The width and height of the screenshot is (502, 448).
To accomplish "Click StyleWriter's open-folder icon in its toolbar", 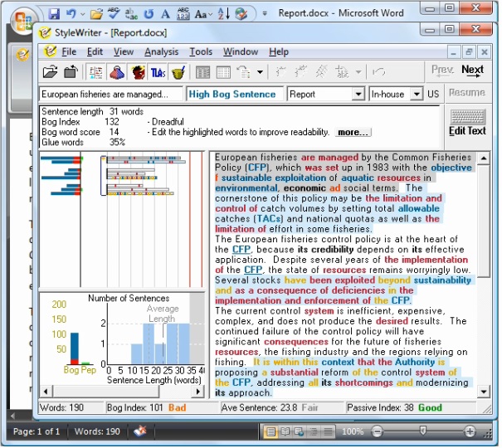I will pyautogui.click(x=50, y=72).
